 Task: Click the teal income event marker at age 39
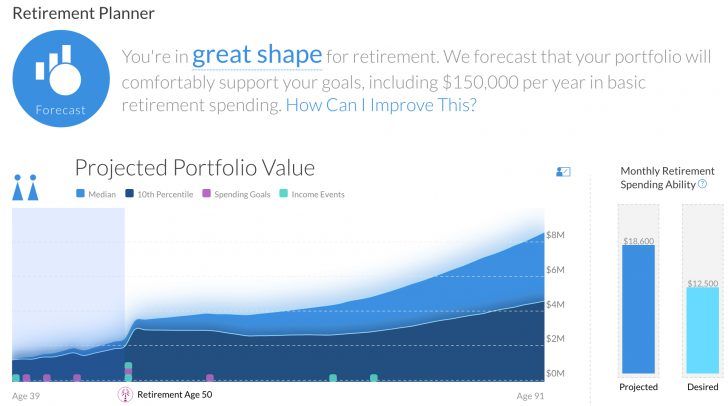(x=16, y=378)
